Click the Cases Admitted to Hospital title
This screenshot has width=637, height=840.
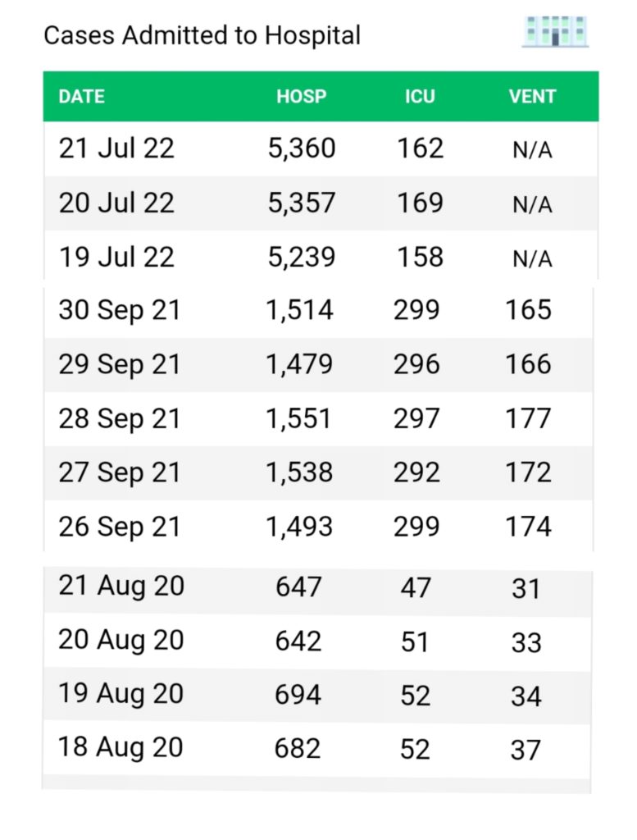click(202, 36)
